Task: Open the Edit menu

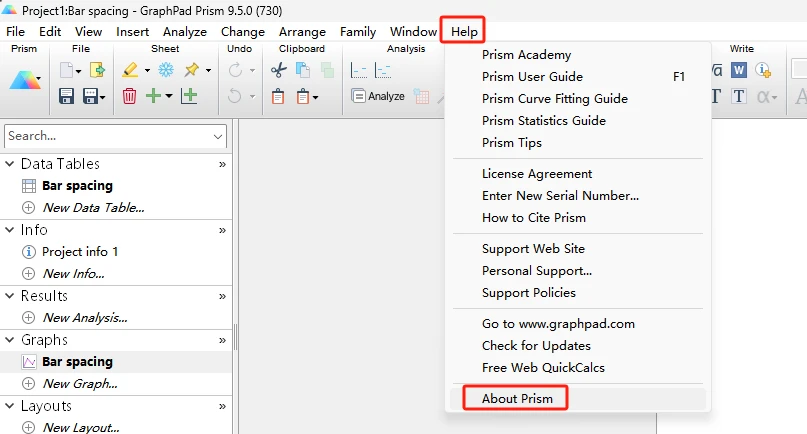Action: 50,31
